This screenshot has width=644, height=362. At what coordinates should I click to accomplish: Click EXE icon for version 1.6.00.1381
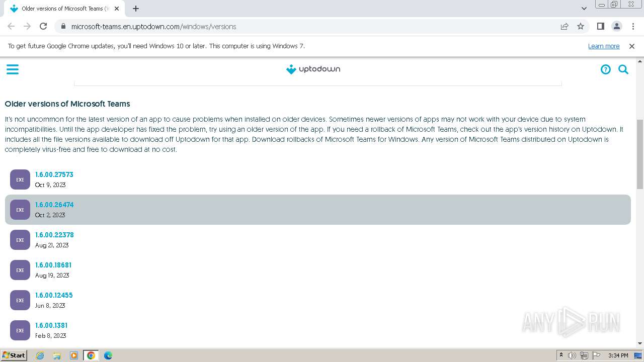pyautogui.click(x=20, y=330)
